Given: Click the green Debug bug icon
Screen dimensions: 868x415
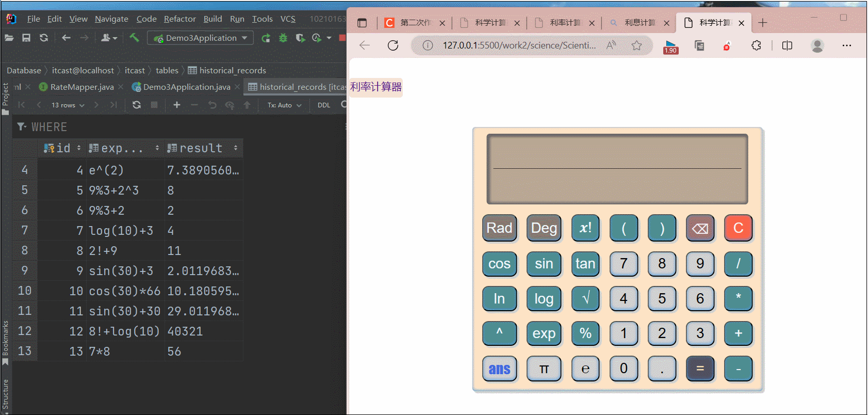Looking at the screenshot, I should point(283,38).
